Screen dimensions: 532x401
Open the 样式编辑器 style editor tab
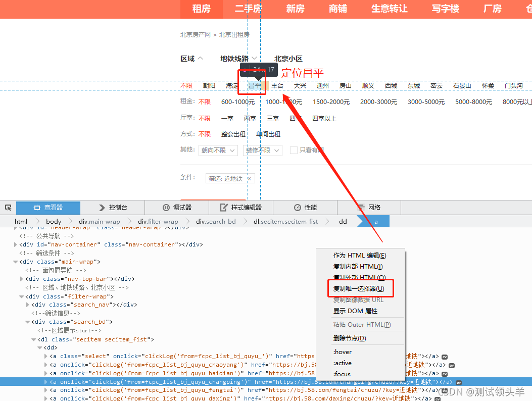241,208
